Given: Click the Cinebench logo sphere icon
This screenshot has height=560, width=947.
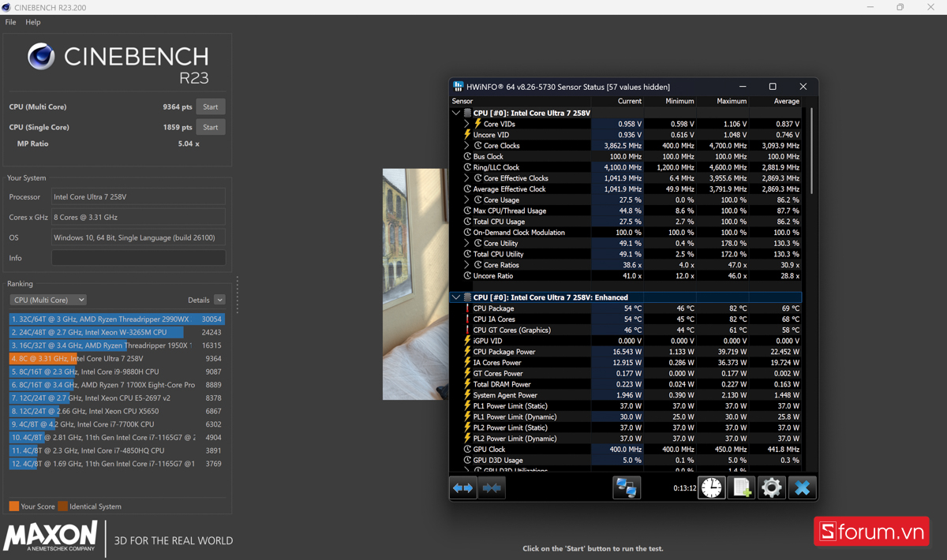Looking at the screenshot, I should click(41, 56).
